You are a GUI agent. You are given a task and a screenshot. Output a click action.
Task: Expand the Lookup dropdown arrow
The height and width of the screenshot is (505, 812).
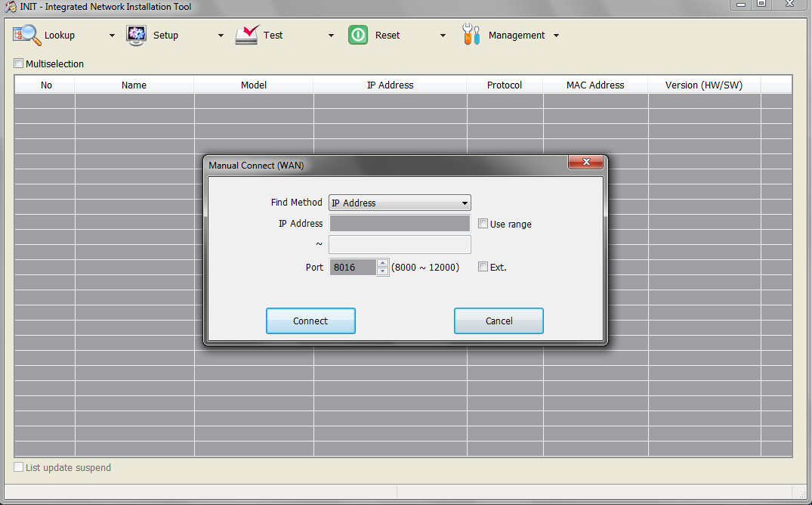[112, 36]
